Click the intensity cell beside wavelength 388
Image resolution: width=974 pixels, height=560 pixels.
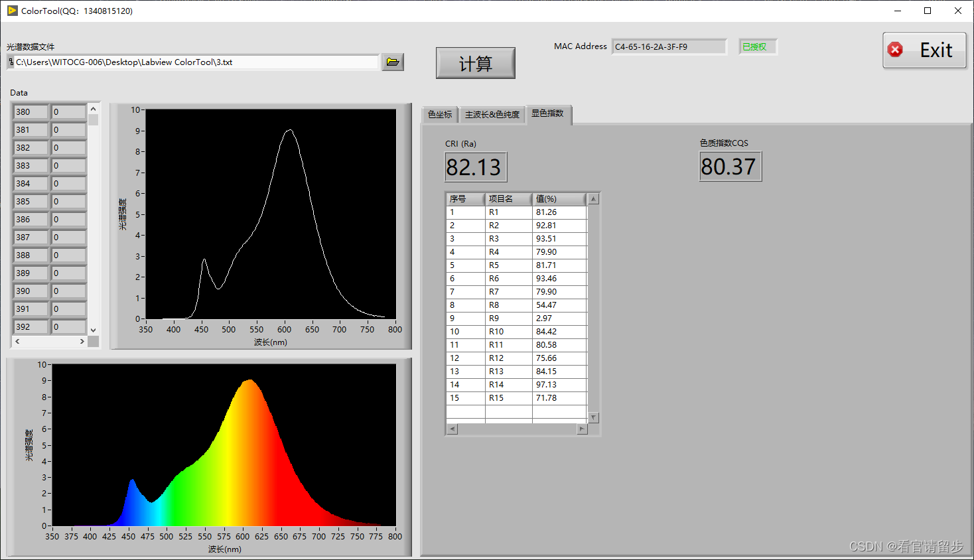[68, 255]
